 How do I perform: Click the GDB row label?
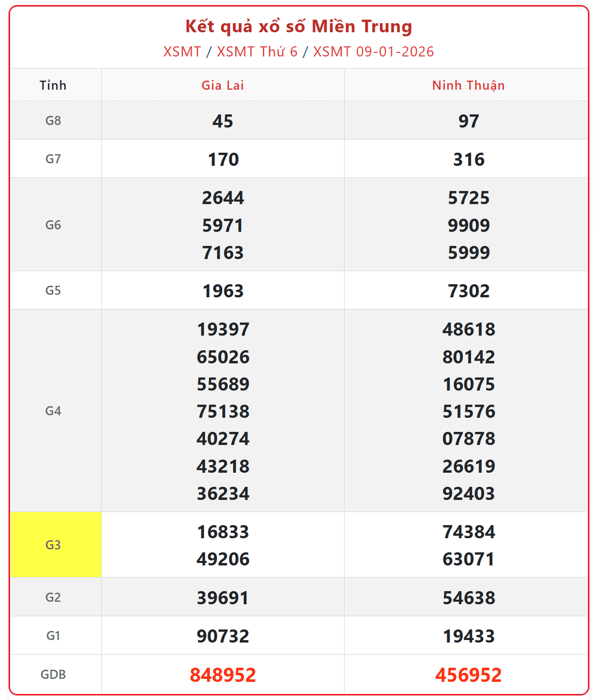[53, 674]
